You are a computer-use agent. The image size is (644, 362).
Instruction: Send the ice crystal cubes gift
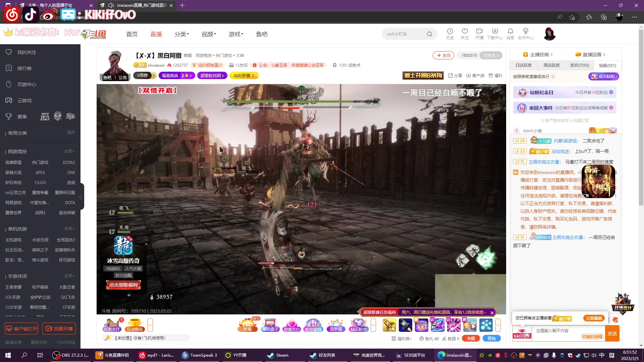pos(486,325)
